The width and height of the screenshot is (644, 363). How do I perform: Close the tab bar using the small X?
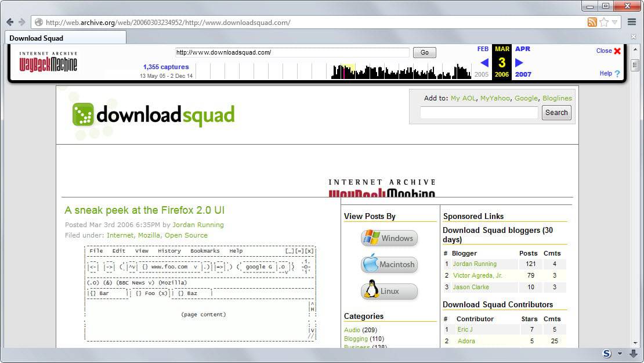point(634,37)
